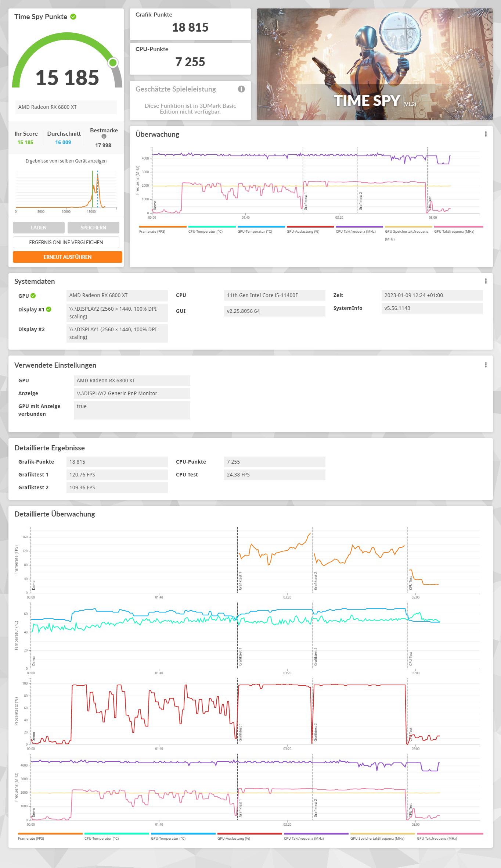This screenshot has width=501, height=868.
Task: Click the GPU-Temperatur color bar in bottom legend
Action: tap(183, 833)
